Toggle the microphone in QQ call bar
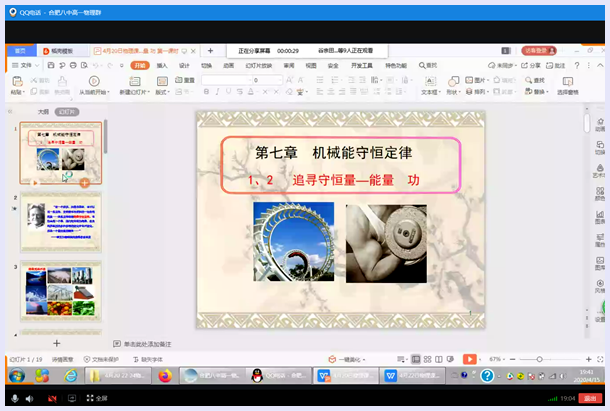This screenshot has height=411, width=610. (15, 399)
